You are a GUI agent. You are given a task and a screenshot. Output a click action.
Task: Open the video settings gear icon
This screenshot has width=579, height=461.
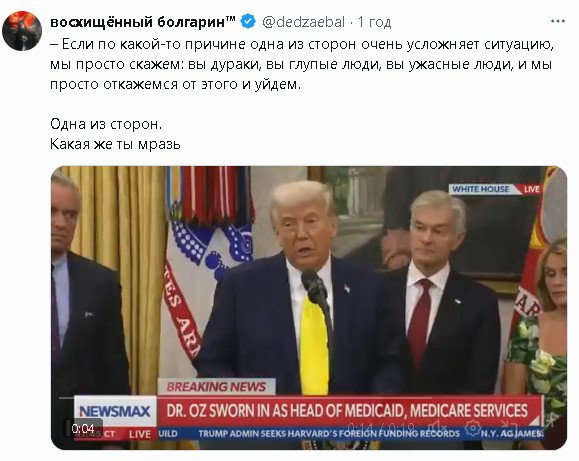click(x=473, y=428)
